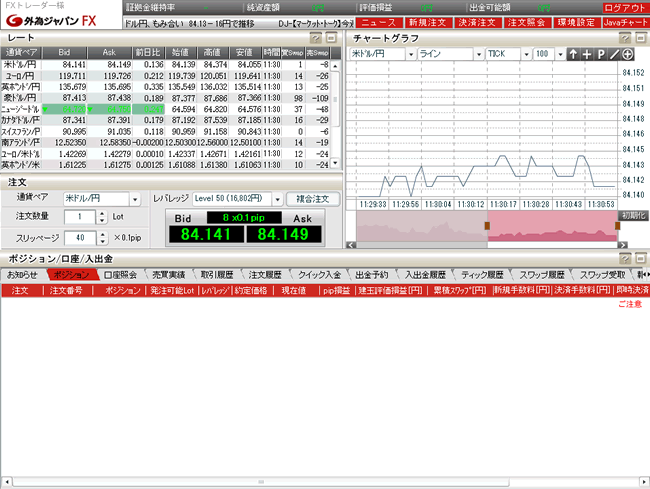Image resolution: width=650 pixels, height=489 pixels.
Task: Click the 外為ジャパン FX logo
Action: [x=51, y=20]
